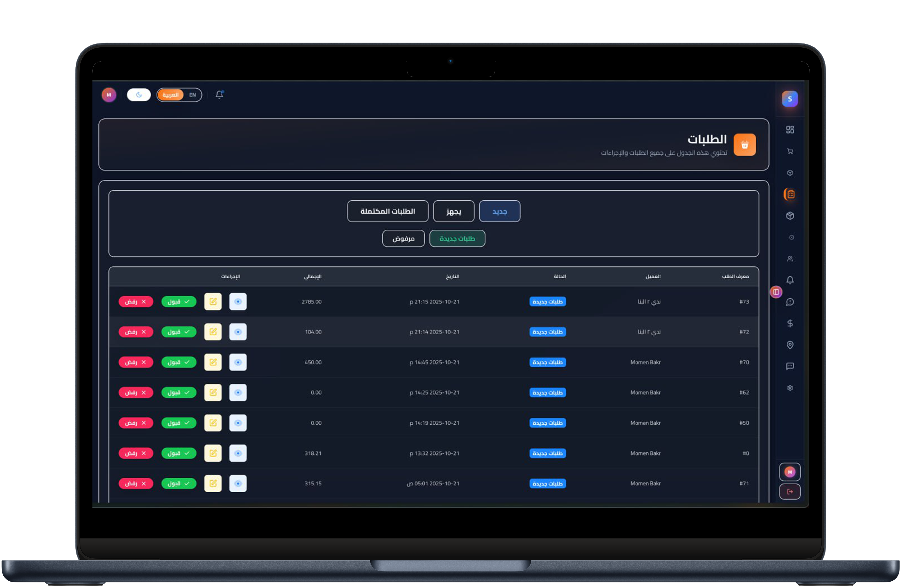902x588 pixels.
Task: Open the shopping cart sidebar icon
Action: coord(790,151)
